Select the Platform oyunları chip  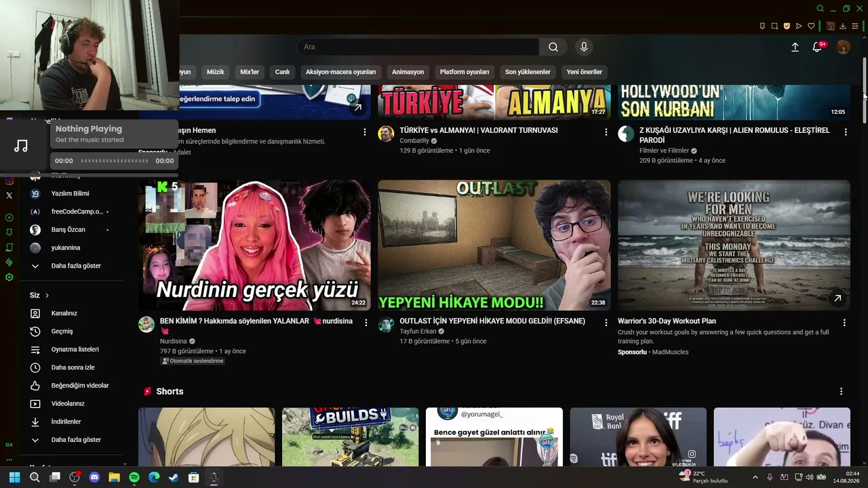465,72
